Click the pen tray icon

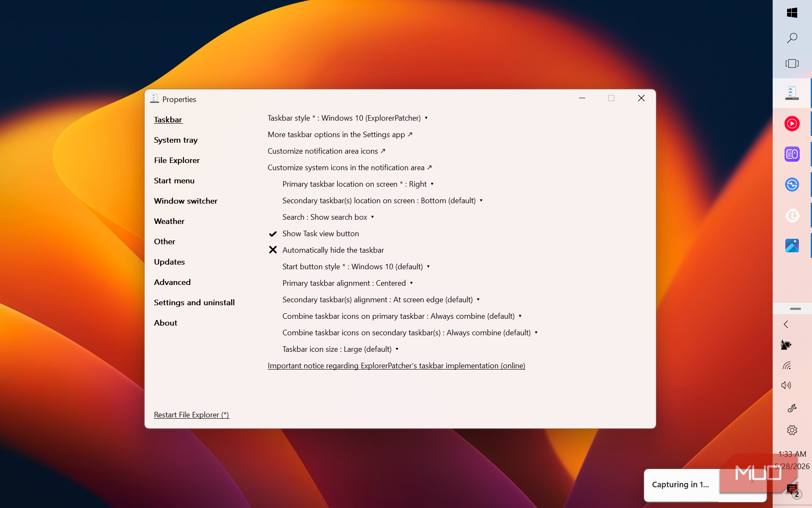pyautogui.click(x=792, y=408)
